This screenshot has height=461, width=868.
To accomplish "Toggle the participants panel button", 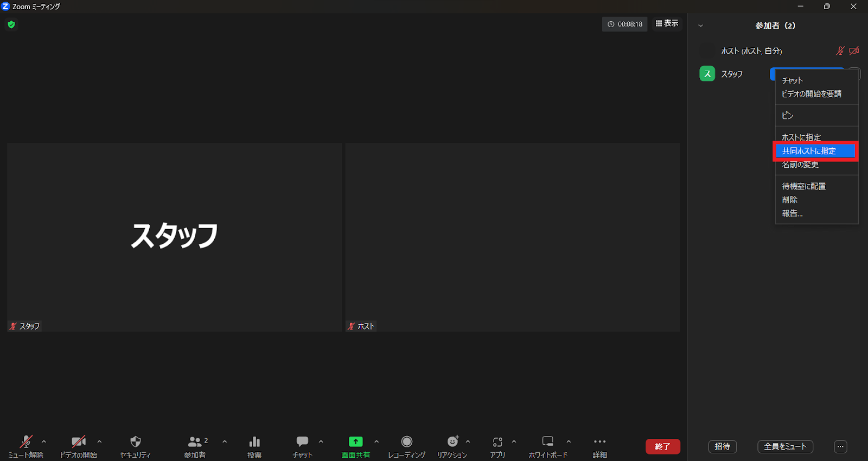I will 195,442.
